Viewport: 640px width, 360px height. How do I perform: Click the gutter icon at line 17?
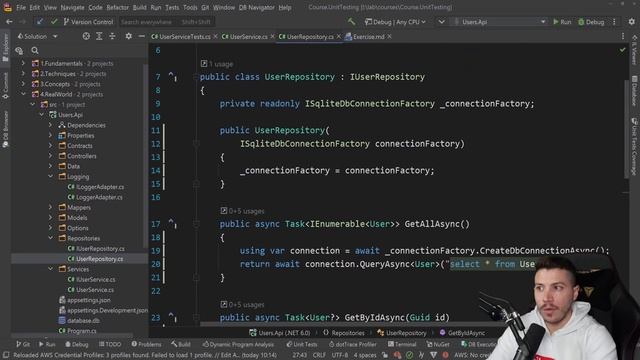click(172, 223)
